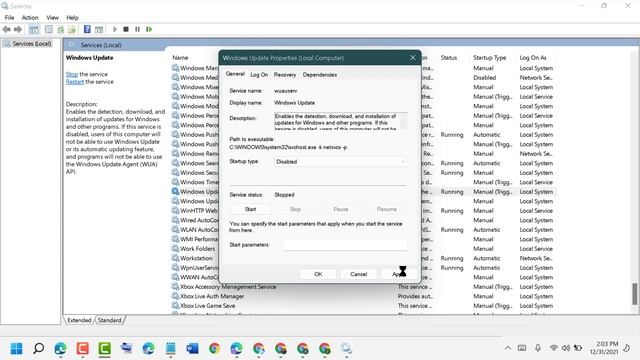
Task: Click the volume speaker tray icon
Action: [x=566, y=348]
